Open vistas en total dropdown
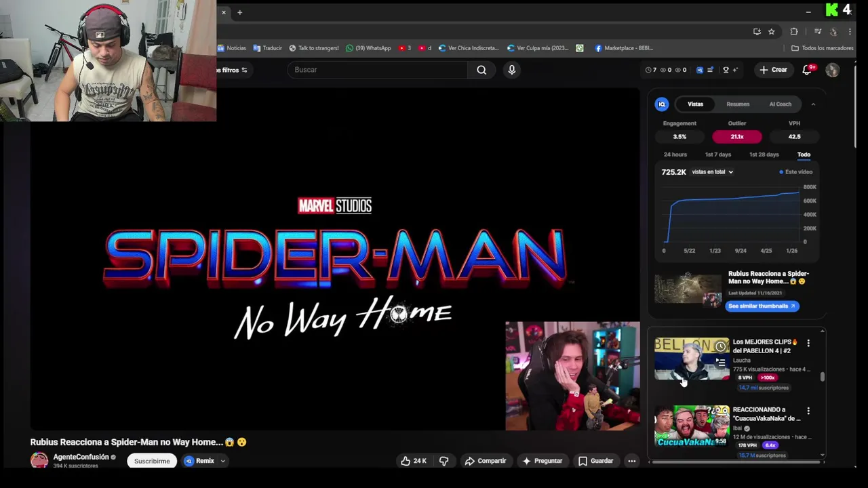The image size is (868, 488). [x=712, y=172]
